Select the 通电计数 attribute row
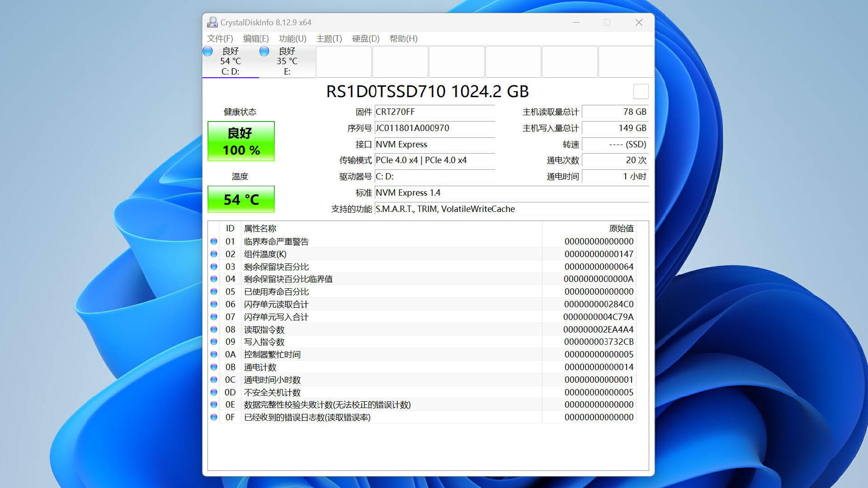Image resolution: width=868 pixels, height=488 pixels. pos(422,367)
